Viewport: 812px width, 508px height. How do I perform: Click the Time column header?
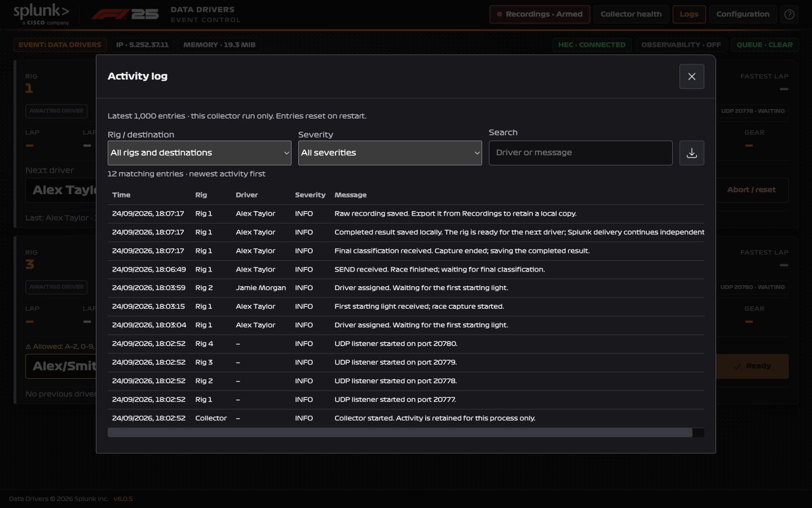point(121,195)
